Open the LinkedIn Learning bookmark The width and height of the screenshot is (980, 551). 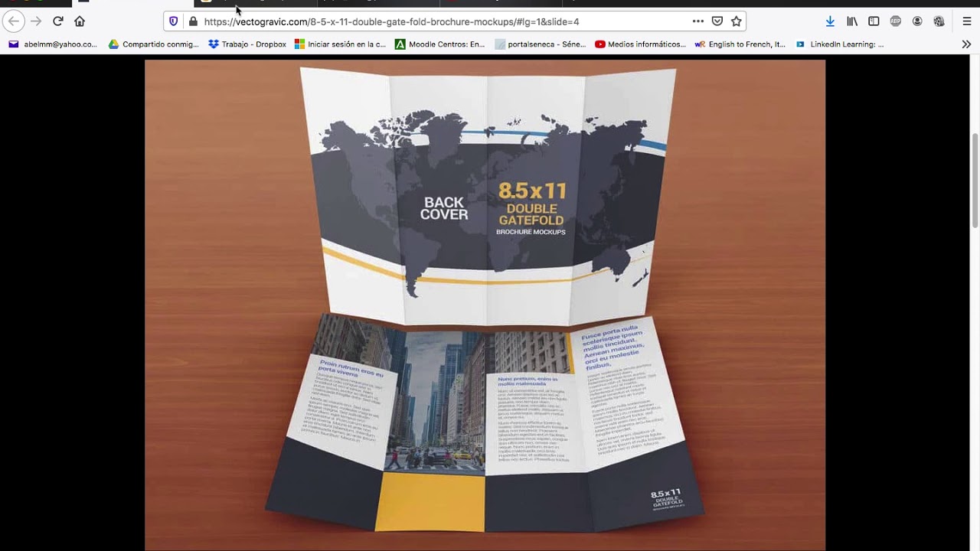(x=840, y=44)
